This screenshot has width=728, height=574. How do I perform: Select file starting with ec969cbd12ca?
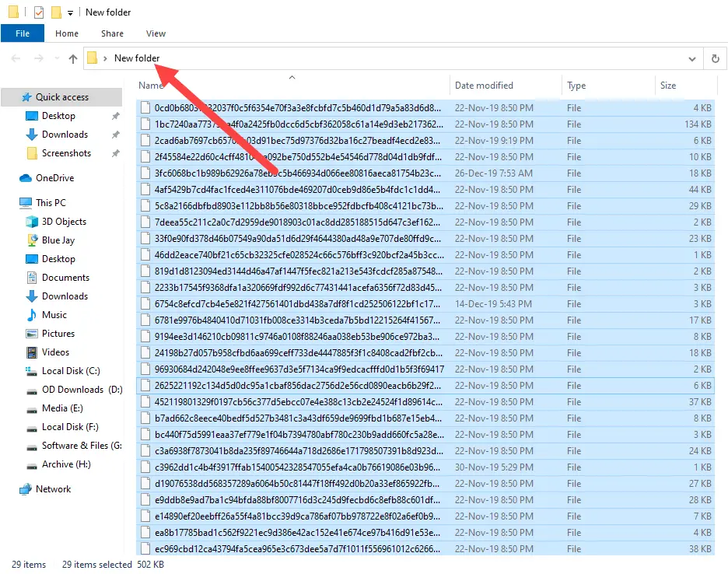point(425,549)
